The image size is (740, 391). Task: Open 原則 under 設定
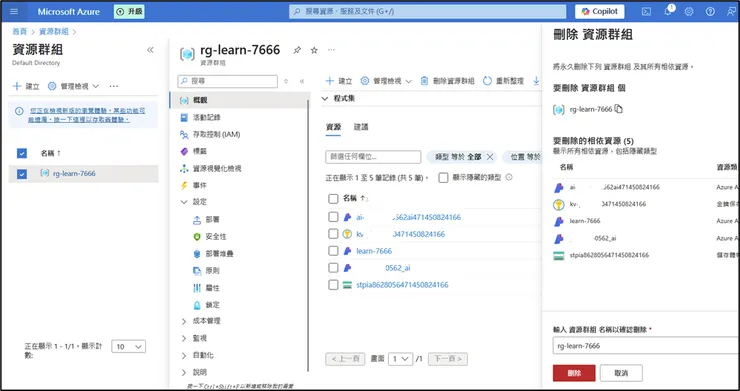click(x=212, y=271)
